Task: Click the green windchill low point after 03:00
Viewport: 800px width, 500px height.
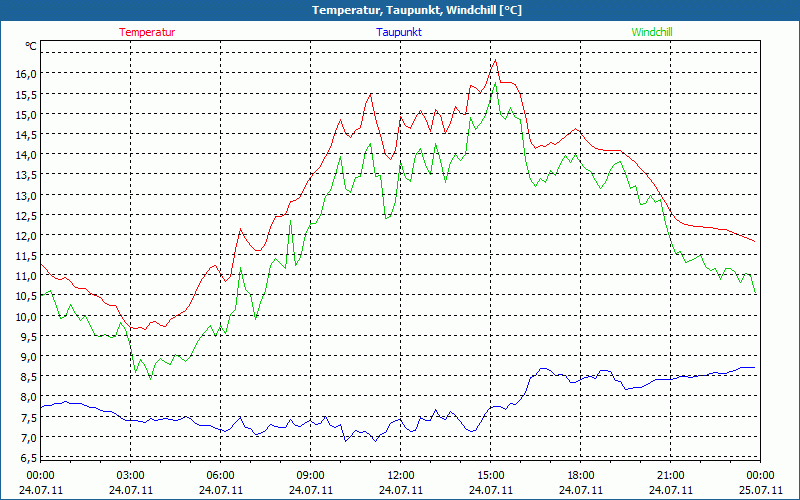Action: [150, 379]
